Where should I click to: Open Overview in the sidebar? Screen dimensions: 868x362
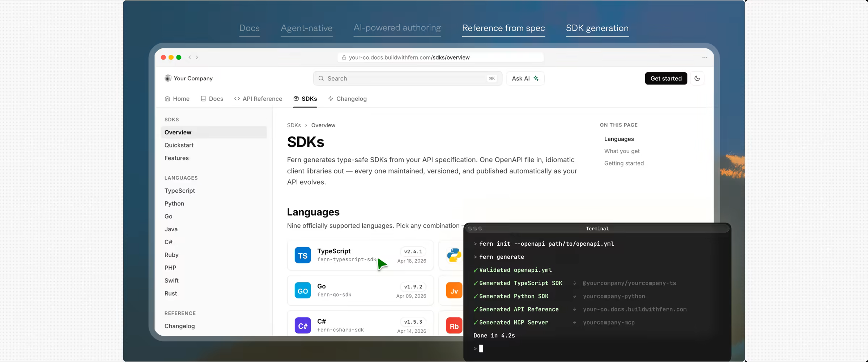(x=214, y=132)
